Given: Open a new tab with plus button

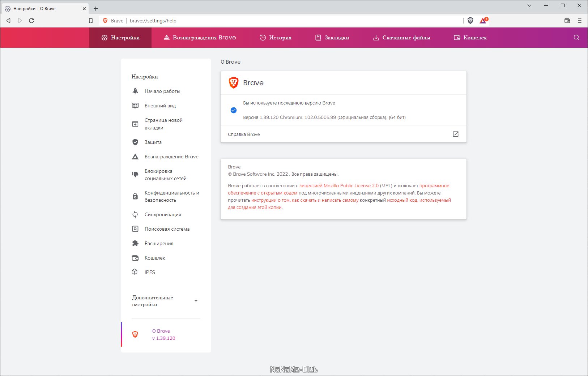Looking at the screenshot, I should (96, 9).
